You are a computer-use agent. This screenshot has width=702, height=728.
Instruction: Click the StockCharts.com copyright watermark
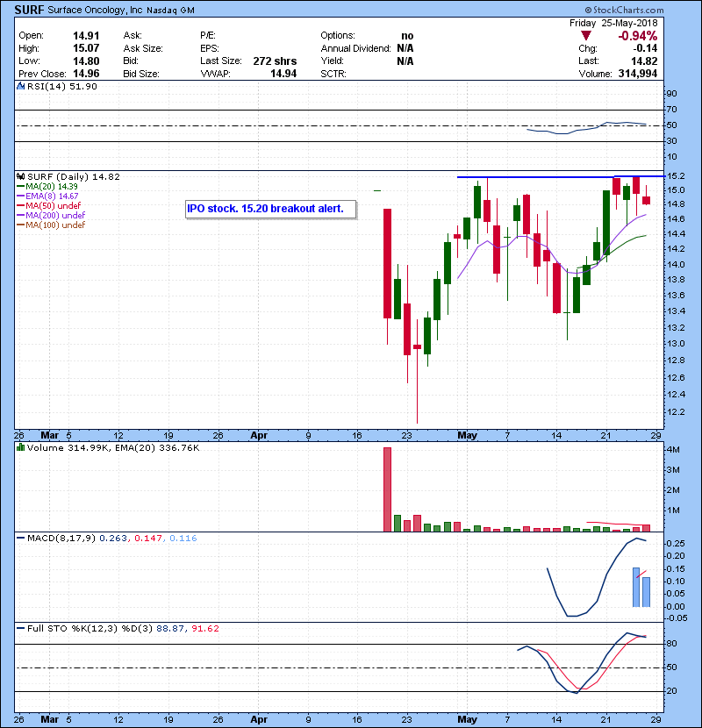tap(649, 8)
